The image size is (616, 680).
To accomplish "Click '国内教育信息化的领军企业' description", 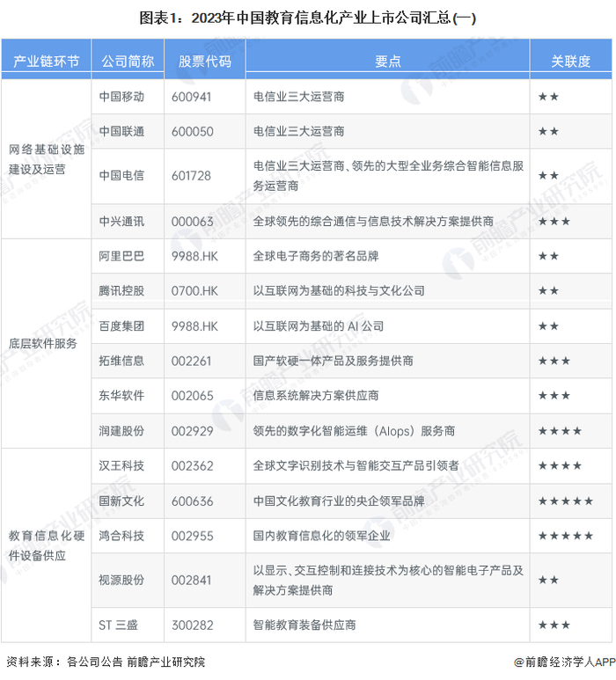I will pyautogui.click(x=321, y=536).
